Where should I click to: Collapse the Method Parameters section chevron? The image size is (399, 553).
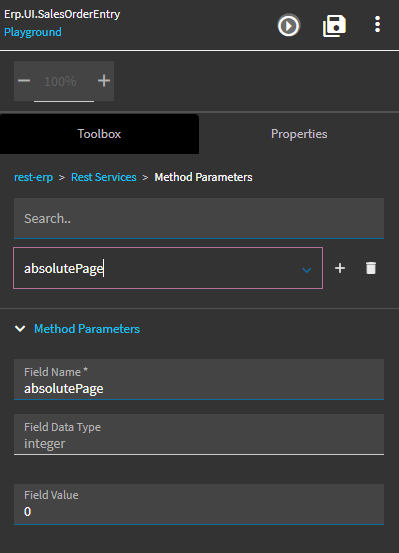click(20, 329)
